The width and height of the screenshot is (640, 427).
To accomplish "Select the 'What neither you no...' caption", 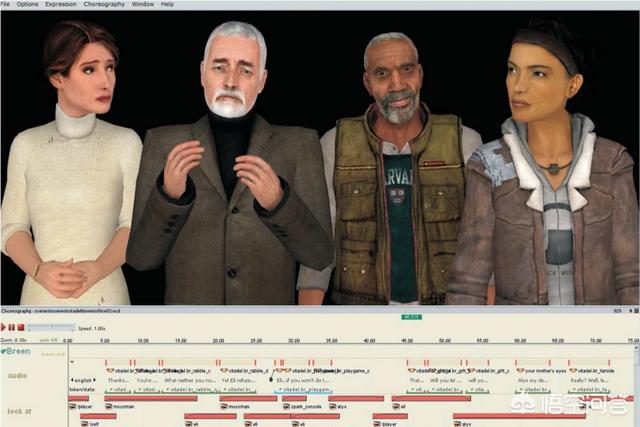I will pos(190,380).
